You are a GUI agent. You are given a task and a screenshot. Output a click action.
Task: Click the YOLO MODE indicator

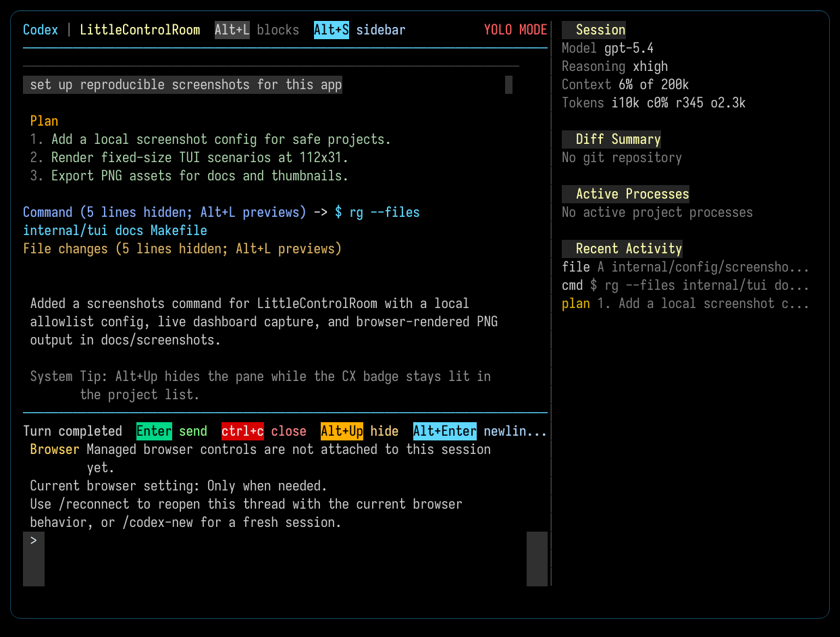[x=515, y=30]
